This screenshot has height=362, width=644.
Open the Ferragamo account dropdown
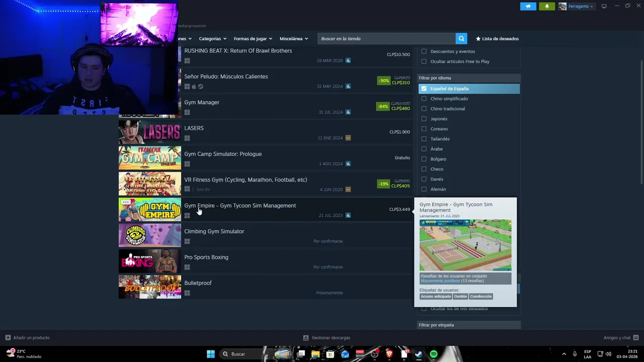tap(581, 7)
